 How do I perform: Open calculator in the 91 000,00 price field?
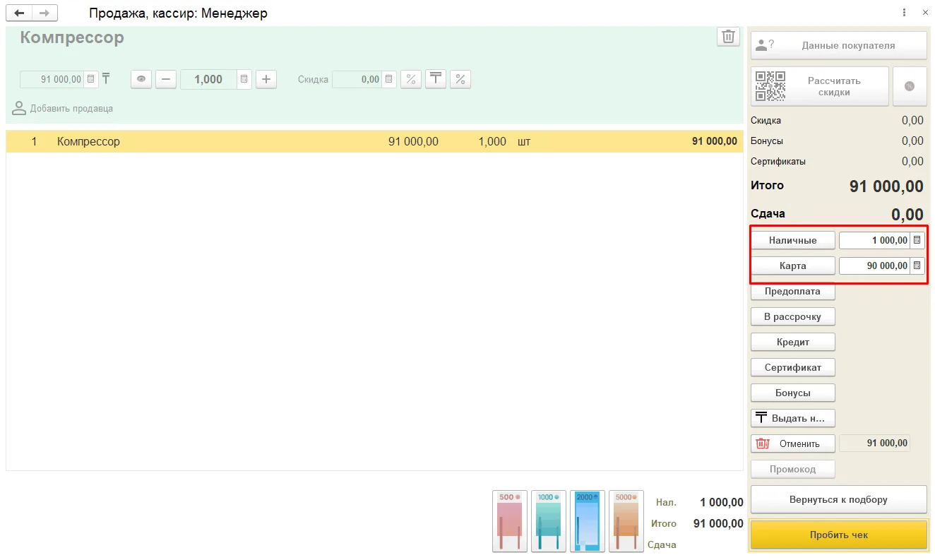pyautogui.click(x=91, y=79)
